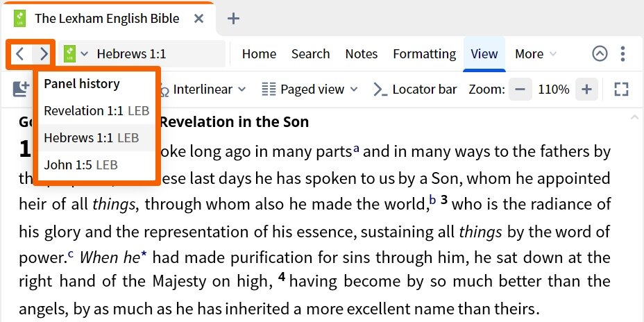
Task: Click verse number 4
Action: pos(282,277)
